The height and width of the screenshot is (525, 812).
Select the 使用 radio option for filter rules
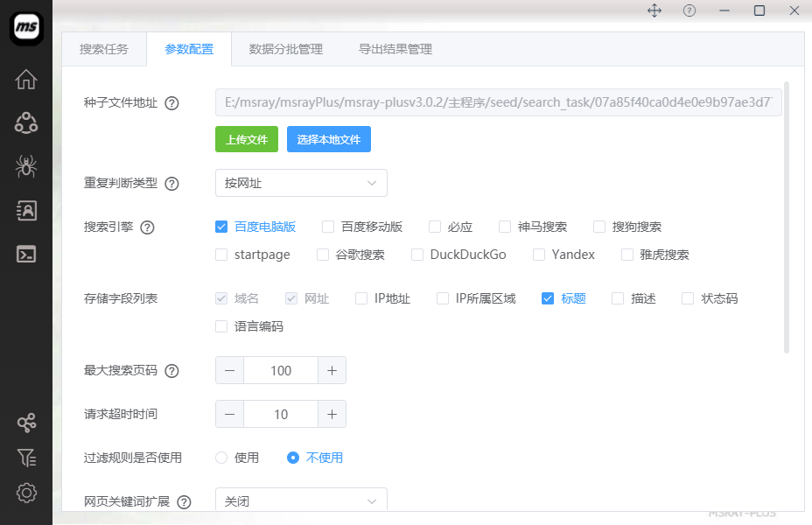(x=221, y=458)
